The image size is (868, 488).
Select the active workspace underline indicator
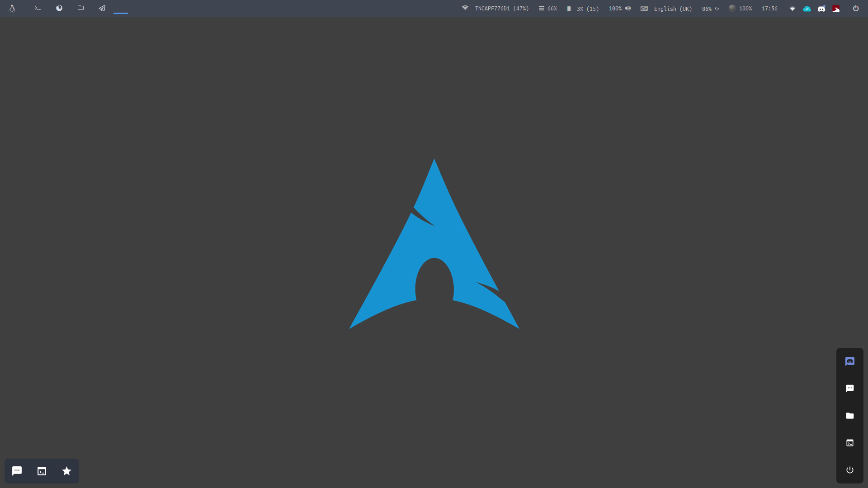[121, 13]
